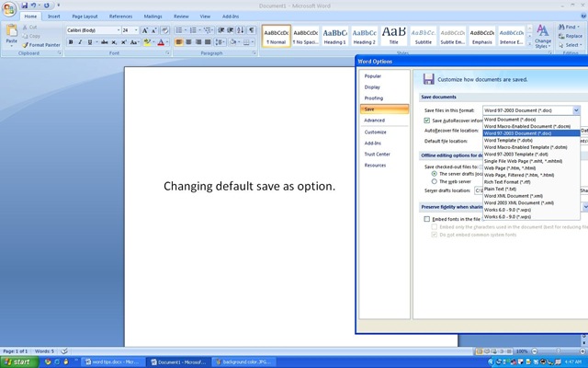Click the Windows start button
This screenshot has width=588, height=368.
tap(19, 362)
